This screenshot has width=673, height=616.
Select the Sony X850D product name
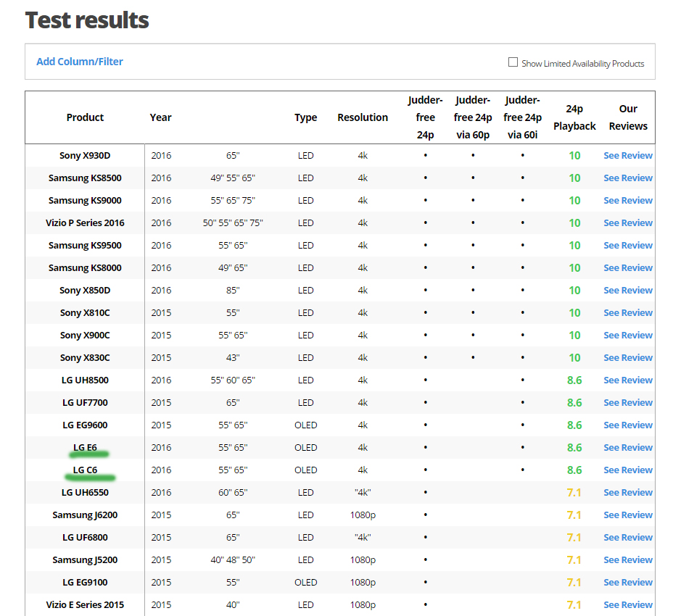pos(85,291)
